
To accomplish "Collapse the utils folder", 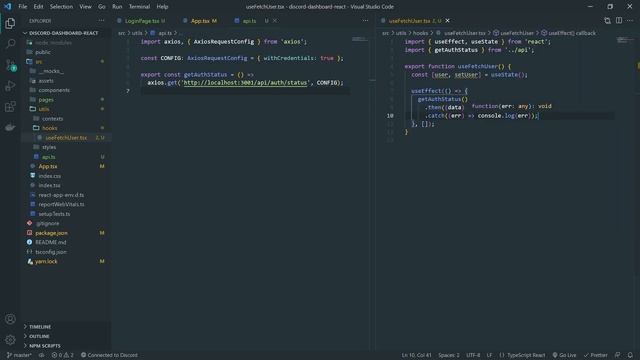I will tap(44, 109).
